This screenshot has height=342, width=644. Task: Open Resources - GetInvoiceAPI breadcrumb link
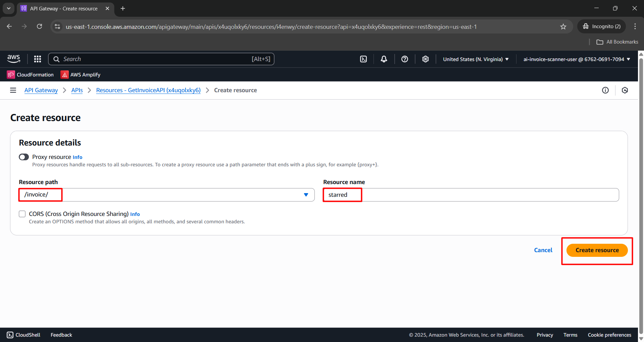148,90
